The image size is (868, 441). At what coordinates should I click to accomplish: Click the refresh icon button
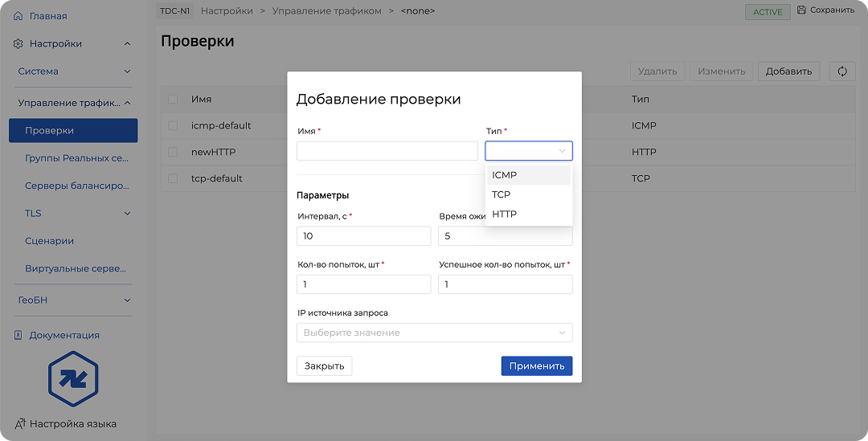842,71
